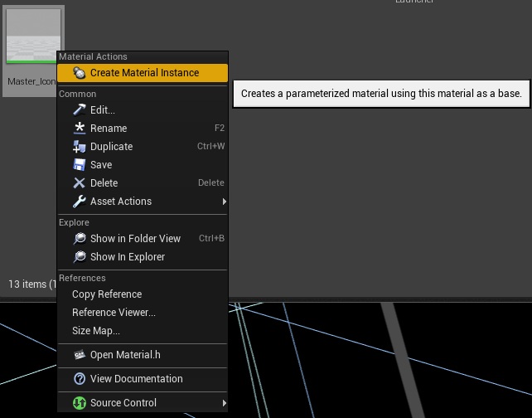Click the Rename asterisk icon
Viewport: 532px width, 418px height.
click(x=80, y=129)
